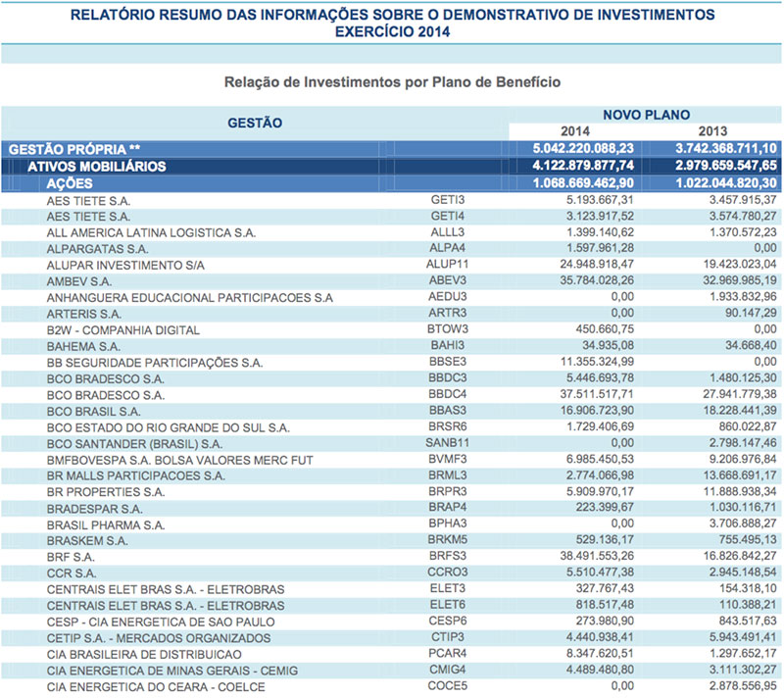Select the 2013 column header
This screenshot has width=784, height=698.
713,131
